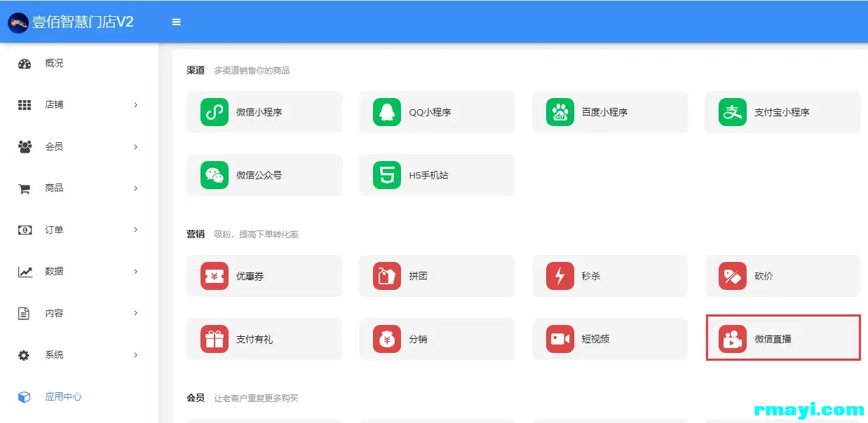
Task: Click the 短视频 video camera icon
Action: click(x=560, y=339)
